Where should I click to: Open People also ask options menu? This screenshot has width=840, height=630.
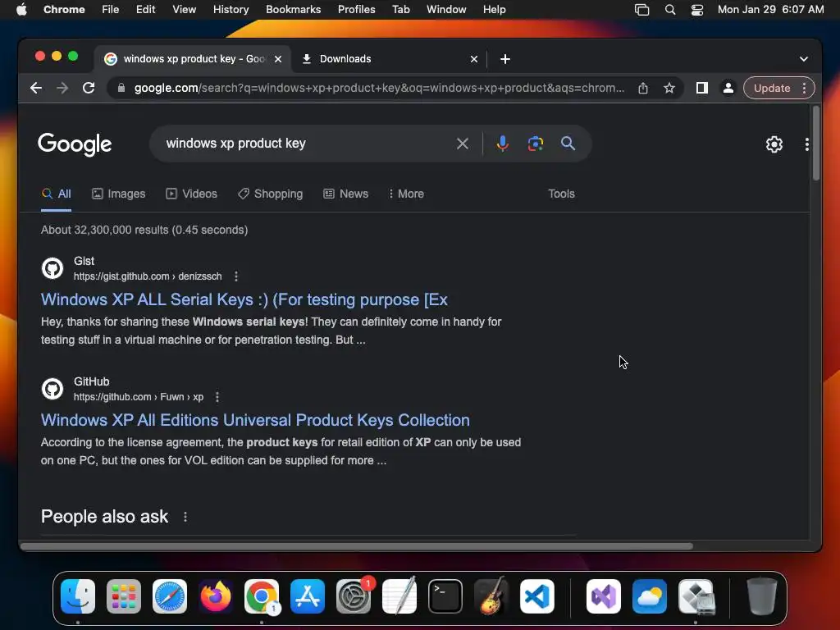[x=185, y=517]
